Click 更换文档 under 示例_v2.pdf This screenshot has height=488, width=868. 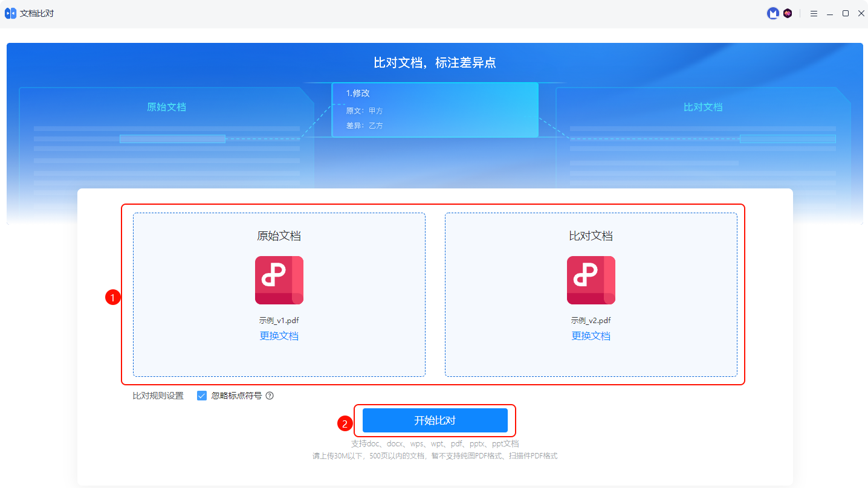click(591, 336)
